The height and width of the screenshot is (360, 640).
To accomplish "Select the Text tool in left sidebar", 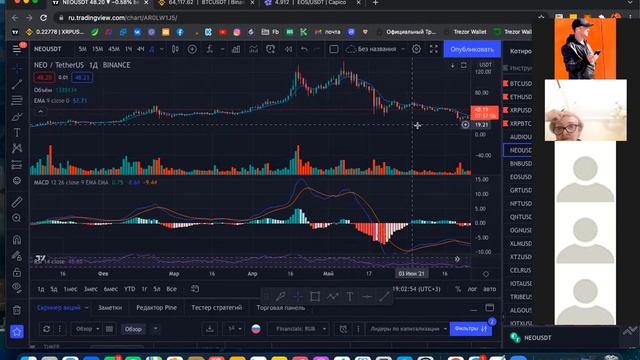I will pos(17,133).
